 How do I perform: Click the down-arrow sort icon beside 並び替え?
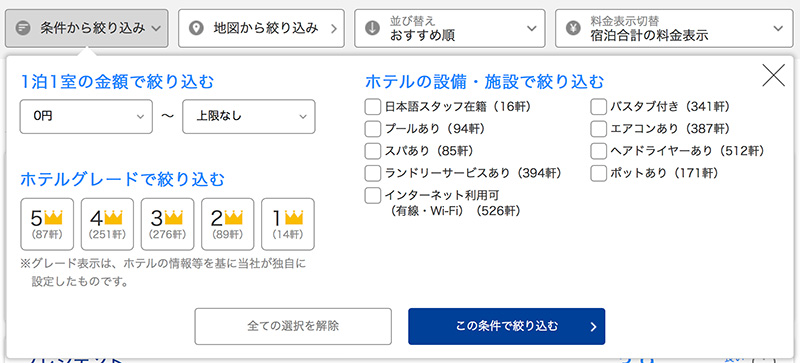(372, 28)
